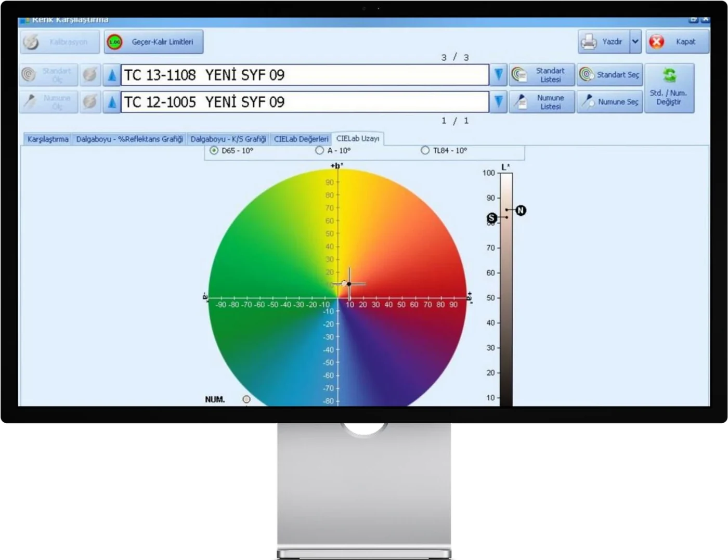Open the Standart Listesi
The width and height of the screenshot is (728, 560).
pyautogui.click(x=542, y=75)
